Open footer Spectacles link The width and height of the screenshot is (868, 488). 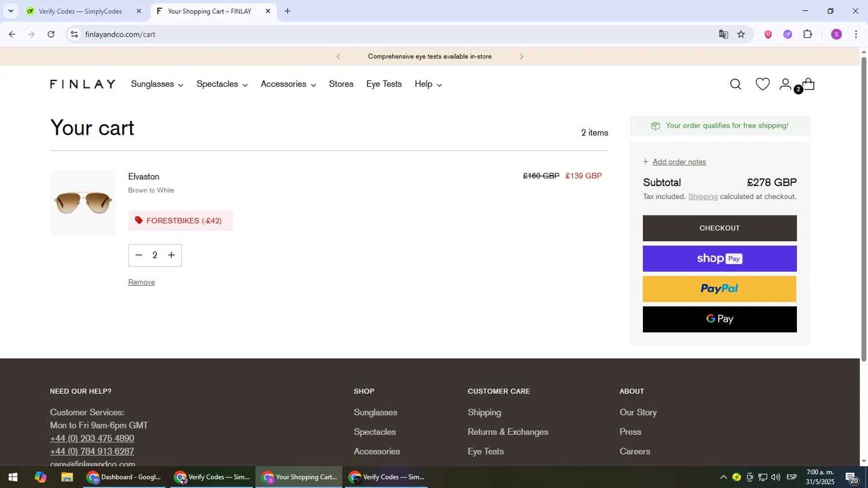[x=374, y=432]
